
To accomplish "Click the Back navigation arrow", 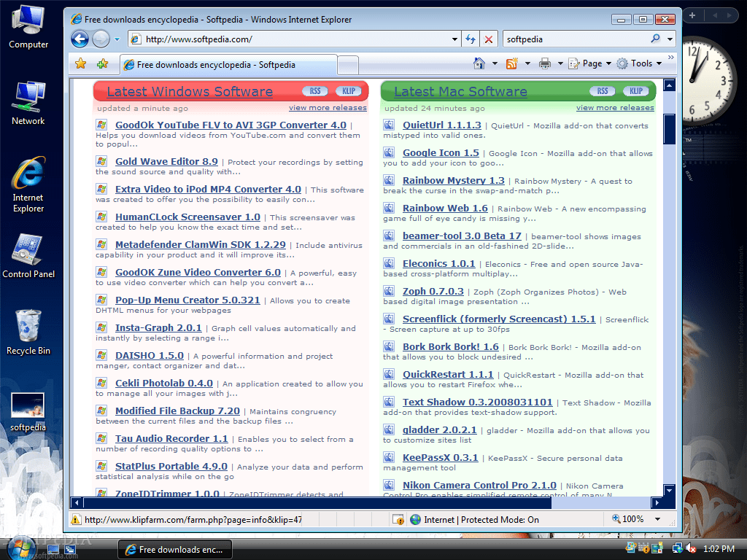I will (79, 39).
